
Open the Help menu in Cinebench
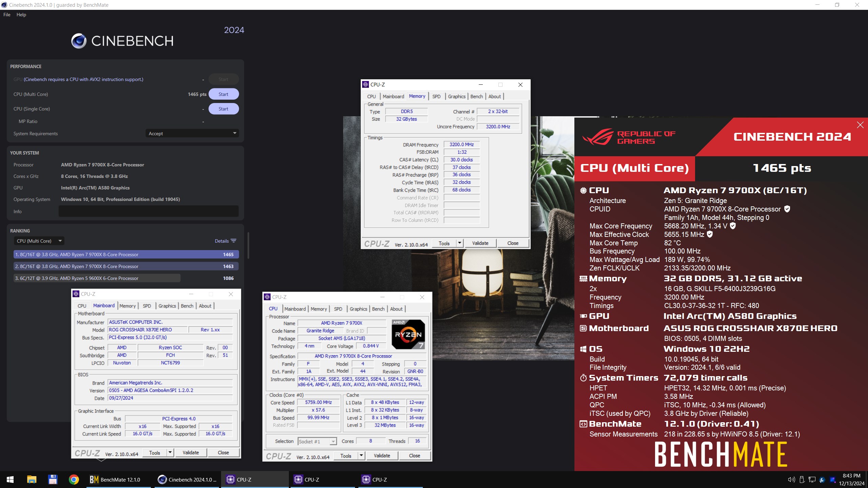(21, 15)
